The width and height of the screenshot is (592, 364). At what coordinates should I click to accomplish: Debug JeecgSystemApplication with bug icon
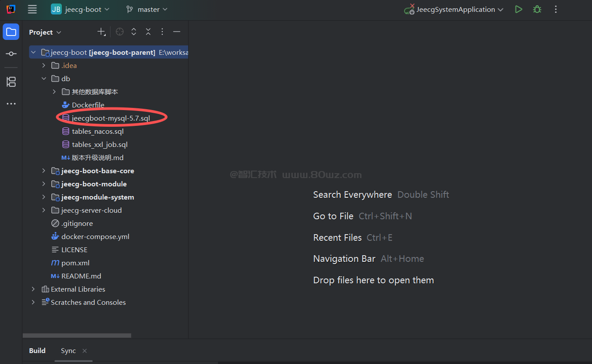pos(537,9)
